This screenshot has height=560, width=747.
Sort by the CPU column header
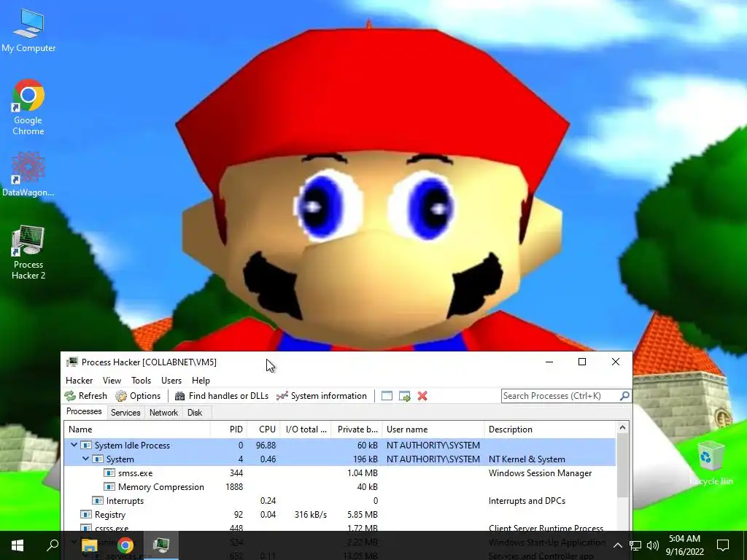click(263, 429)
